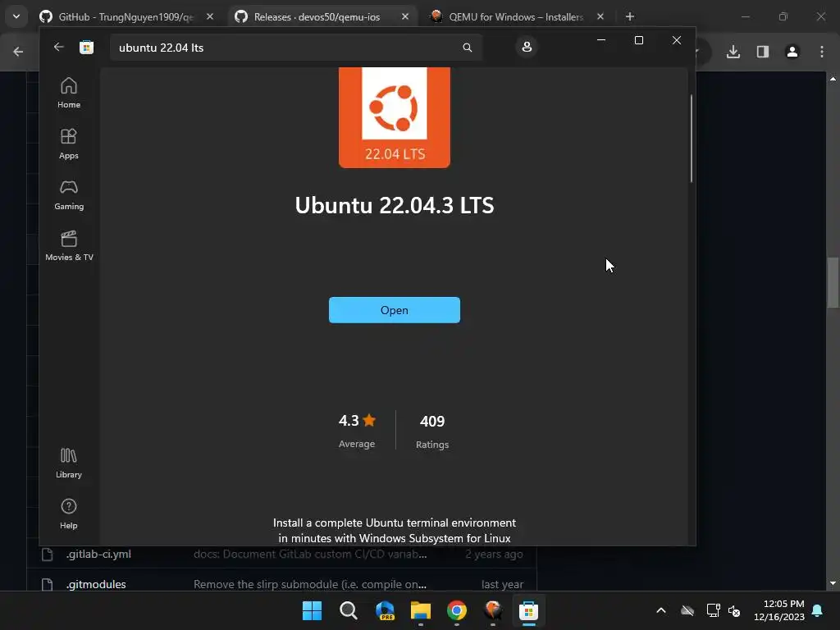Image resolution: width=840 pixels, height=630 pixels.
Task: Click Open to launch Ubuntu 22.04.3 LTS
Action: (395, 310)
